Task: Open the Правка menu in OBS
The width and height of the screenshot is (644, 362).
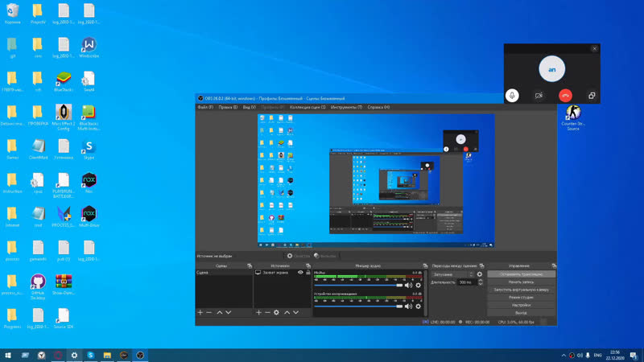Action: point(228,107)
